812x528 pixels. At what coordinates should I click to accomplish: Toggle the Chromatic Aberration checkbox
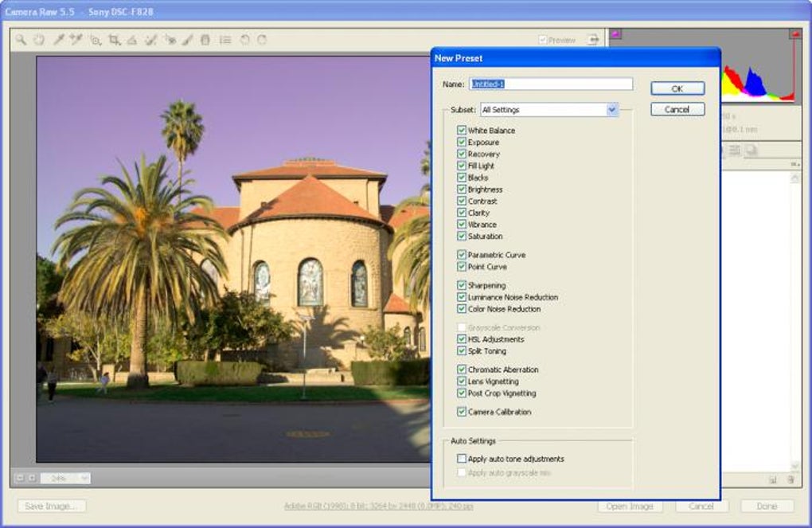(462, 370)
